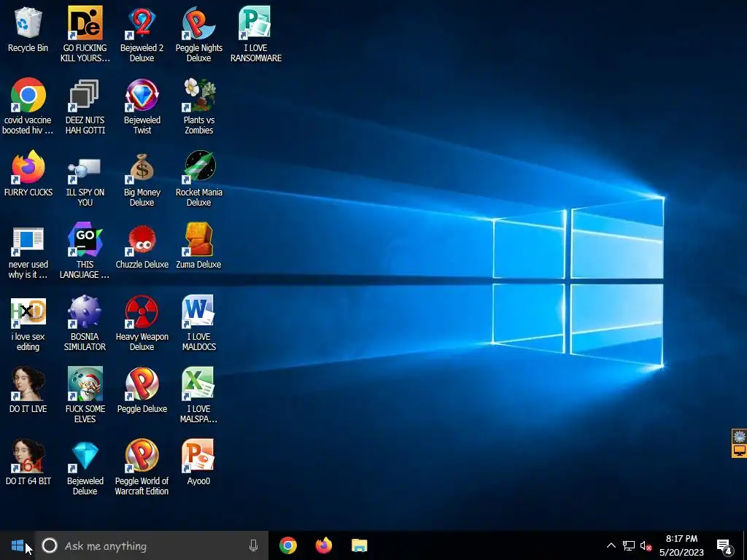Open the Windows Start menu
Screen dimensions: 747x560
[x=18, y=545]
